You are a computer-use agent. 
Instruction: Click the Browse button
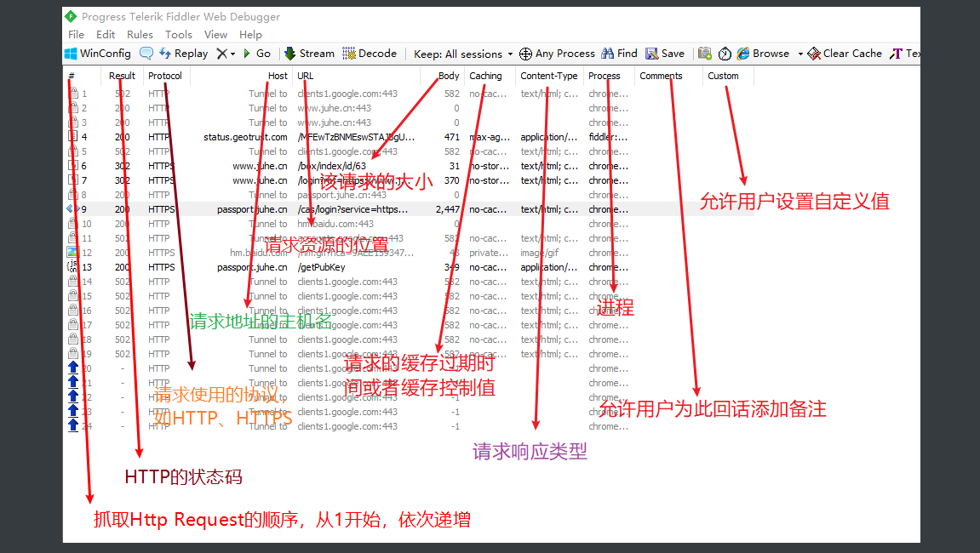tap(763, 54)
